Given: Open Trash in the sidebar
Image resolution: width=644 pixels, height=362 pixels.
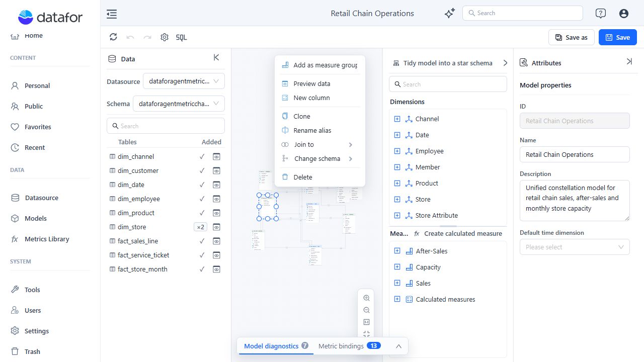Looking at the screenshot, I should click(x=32, y=351).
